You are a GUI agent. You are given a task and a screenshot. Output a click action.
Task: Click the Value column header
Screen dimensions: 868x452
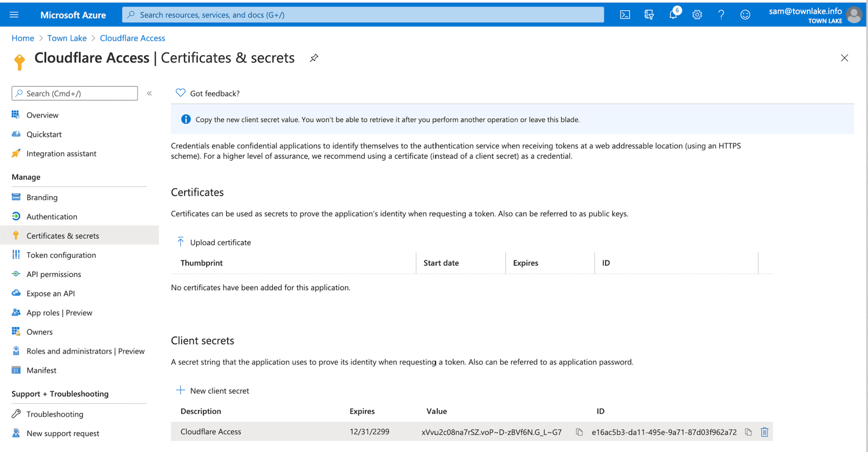437,411
